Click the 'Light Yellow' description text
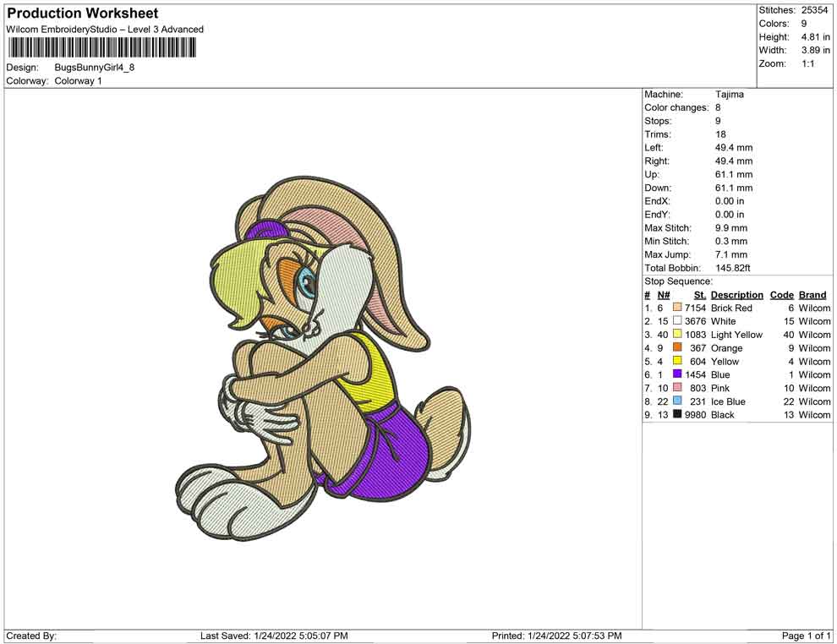This screenshot has height=644, width=837. click(736, 335)
